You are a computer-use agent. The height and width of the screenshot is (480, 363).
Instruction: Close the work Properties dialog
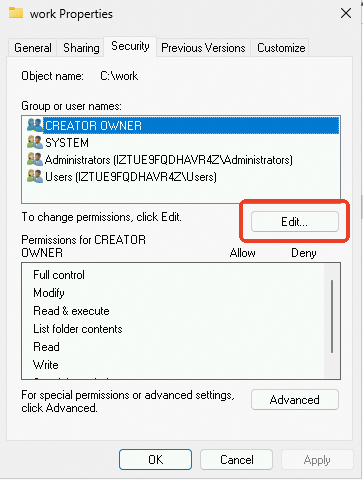tap(346, 14)
